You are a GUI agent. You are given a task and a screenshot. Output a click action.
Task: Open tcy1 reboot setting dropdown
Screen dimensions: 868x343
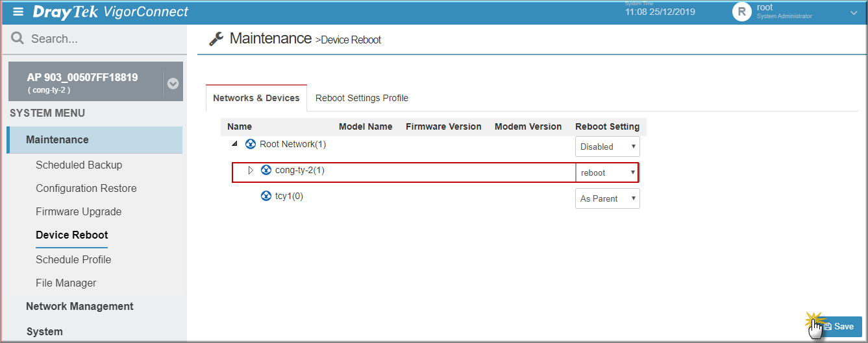click(608, 198)
